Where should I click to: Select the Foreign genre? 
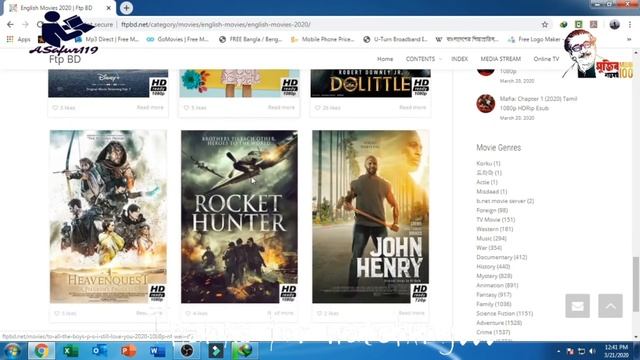(x=492, y=210)
